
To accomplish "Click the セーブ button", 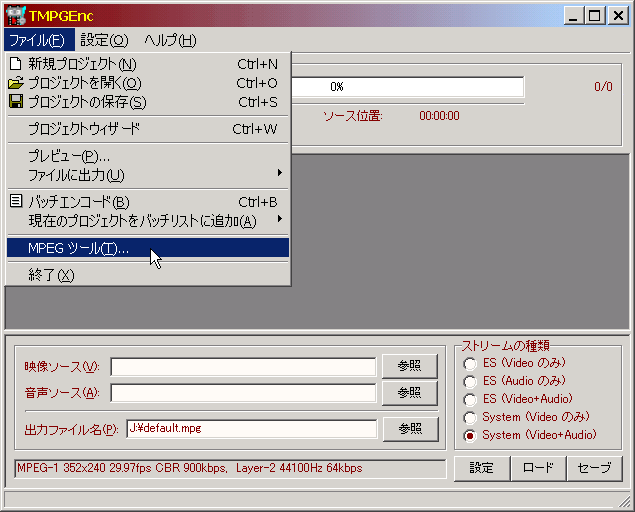I will pyautogui.click(x=595, y=468).
